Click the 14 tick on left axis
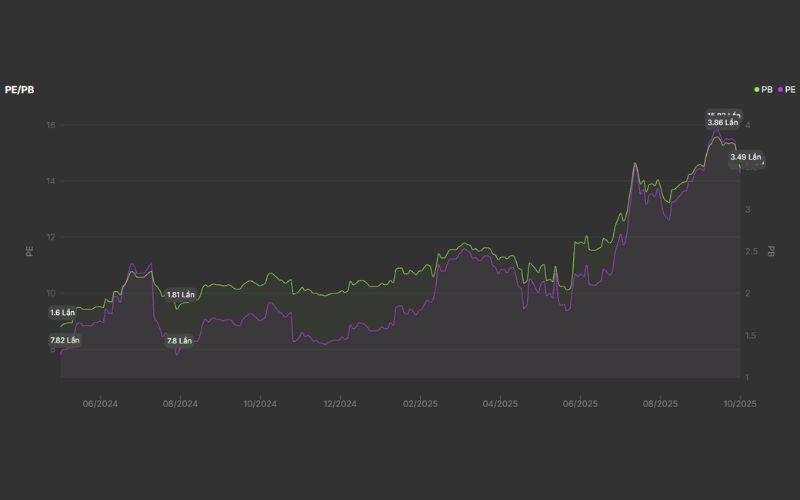 pos(49,181)
